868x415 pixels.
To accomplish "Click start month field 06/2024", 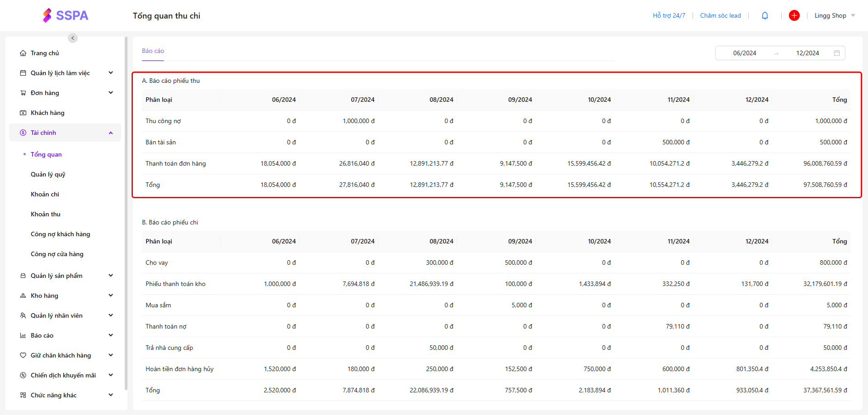I will point(745,53).
